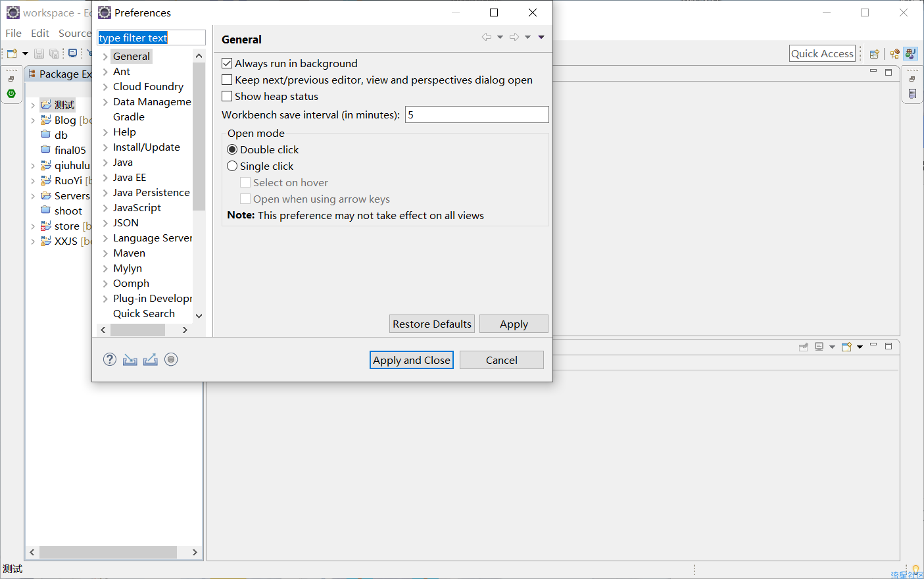Go forward in preference page history
The width and height of the screenshot is (924, 579).
pos(514,37)
